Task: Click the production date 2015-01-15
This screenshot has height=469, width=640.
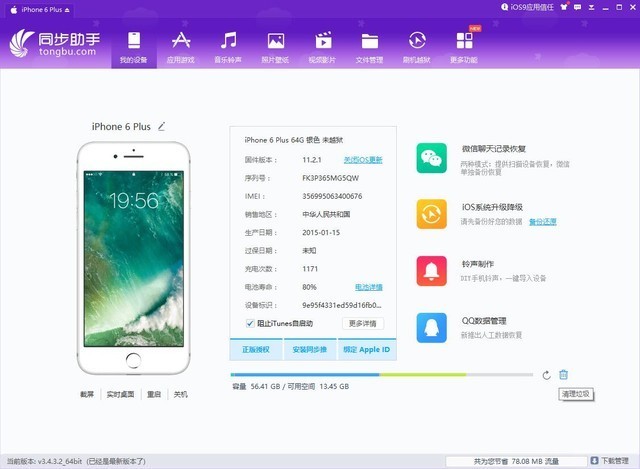Action: pyautogui.click(x=321, y=232)
